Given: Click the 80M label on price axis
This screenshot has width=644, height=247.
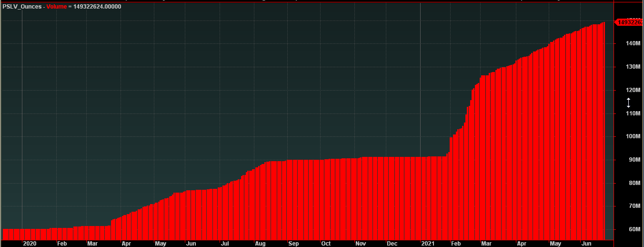Looking at the screenshot, I should coord(634,183).
